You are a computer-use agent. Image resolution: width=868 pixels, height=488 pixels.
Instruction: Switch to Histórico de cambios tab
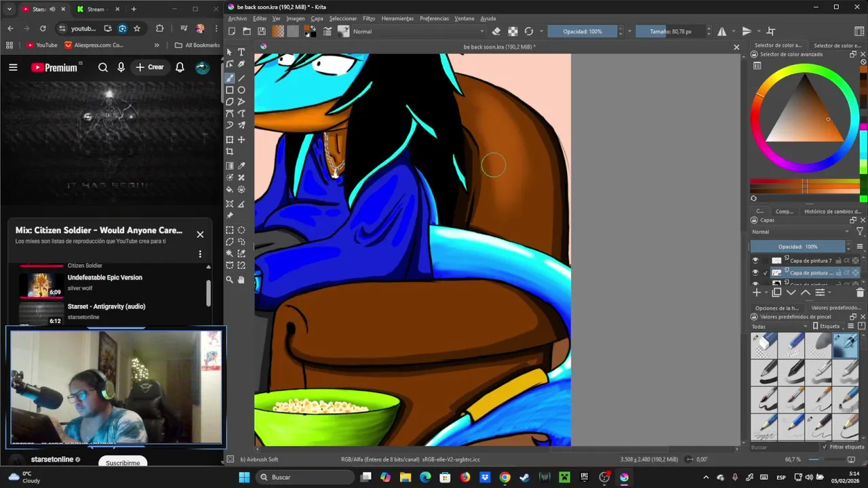tap(833, 211)
